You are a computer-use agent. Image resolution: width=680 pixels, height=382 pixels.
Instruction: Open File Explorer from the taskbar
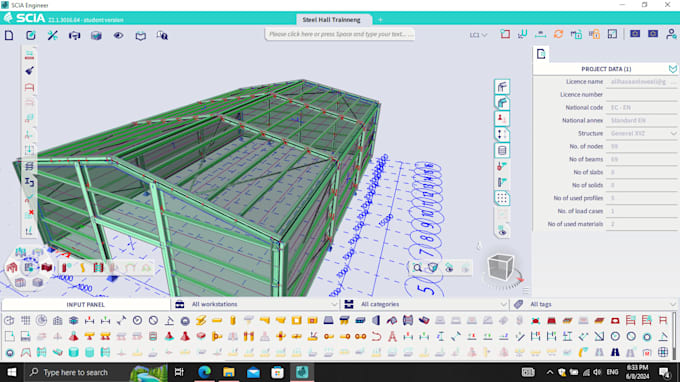click(229, 372)
